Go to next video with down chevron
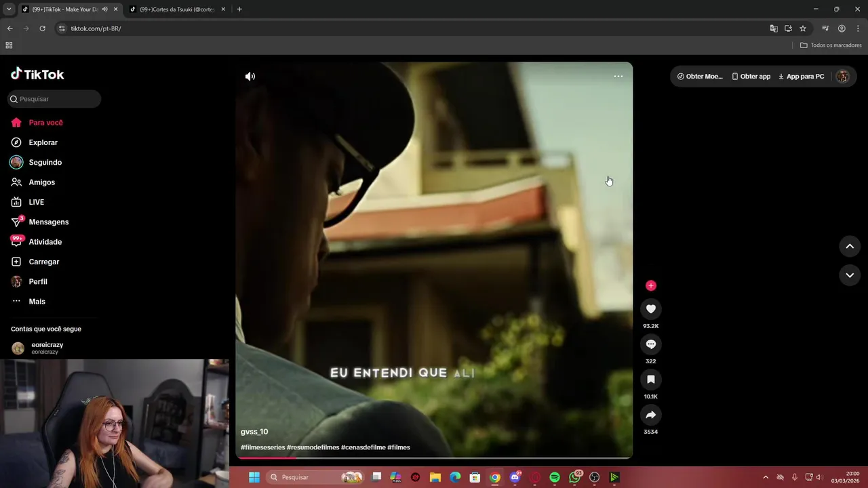 (850, 274)
